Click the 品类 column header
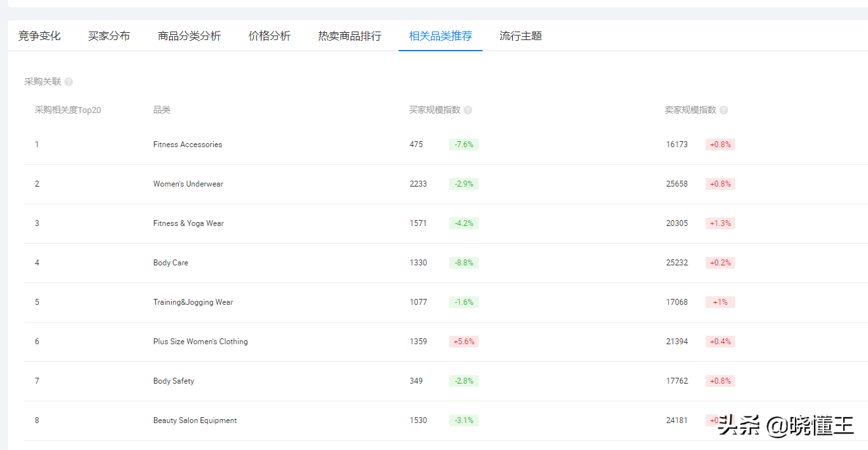Image resolution: width=868 pixels, height=450 pixels. (162, 110)
